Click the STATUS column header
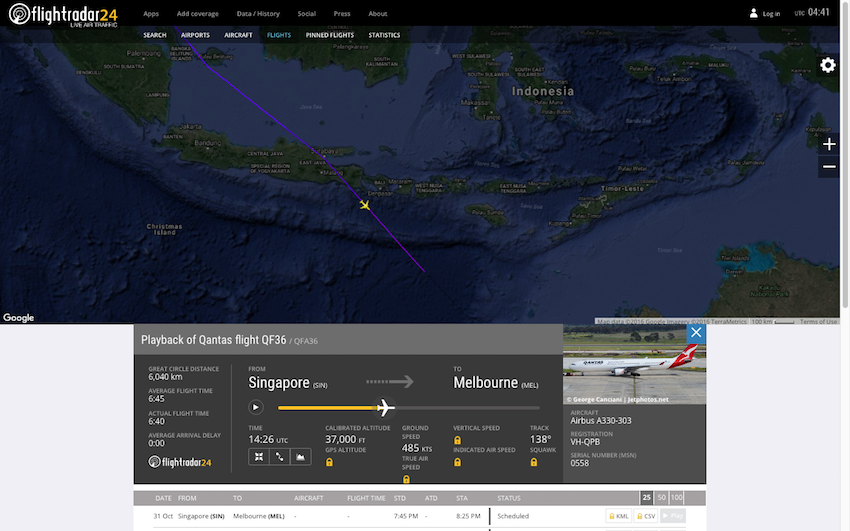 [x=509, y=498]
